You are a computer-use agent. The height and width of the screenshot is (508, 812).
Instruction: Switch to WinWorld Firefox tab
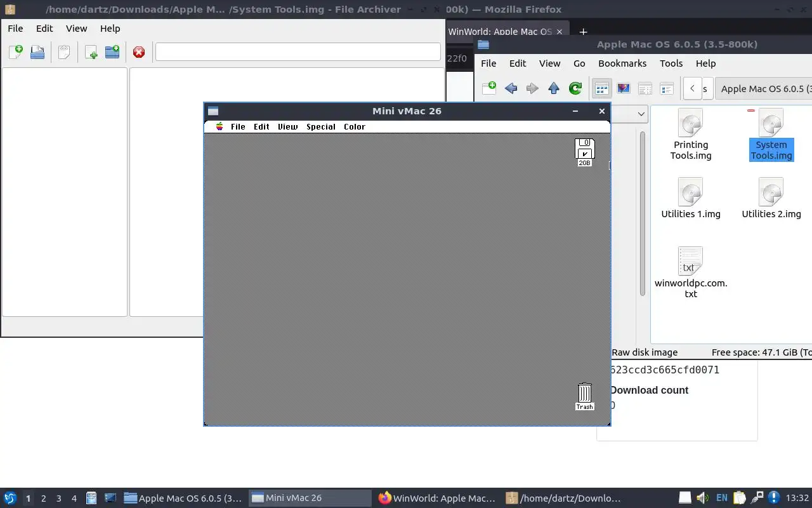point(500,32)
